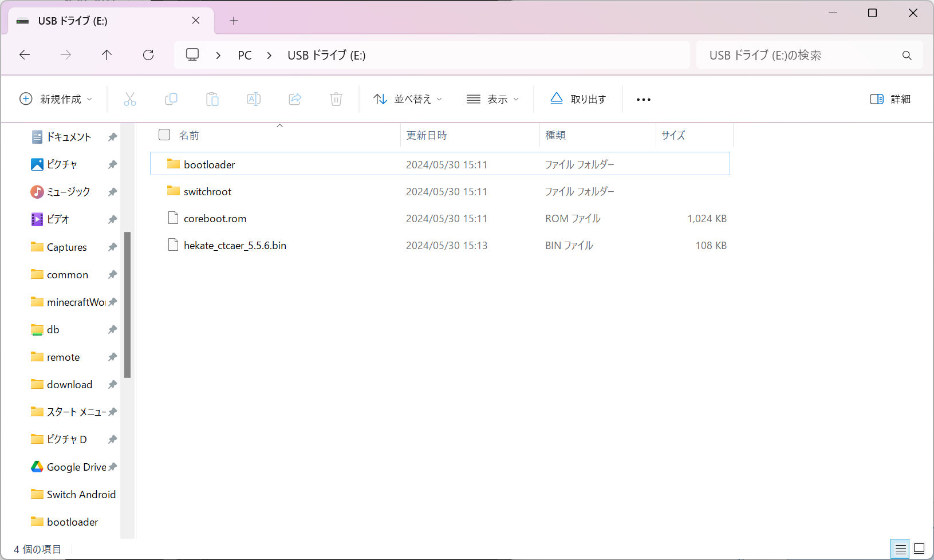This screenshot has width=934, height=560.
Task: Expand the 並べ替え sort options
Action: click(408, 99)
